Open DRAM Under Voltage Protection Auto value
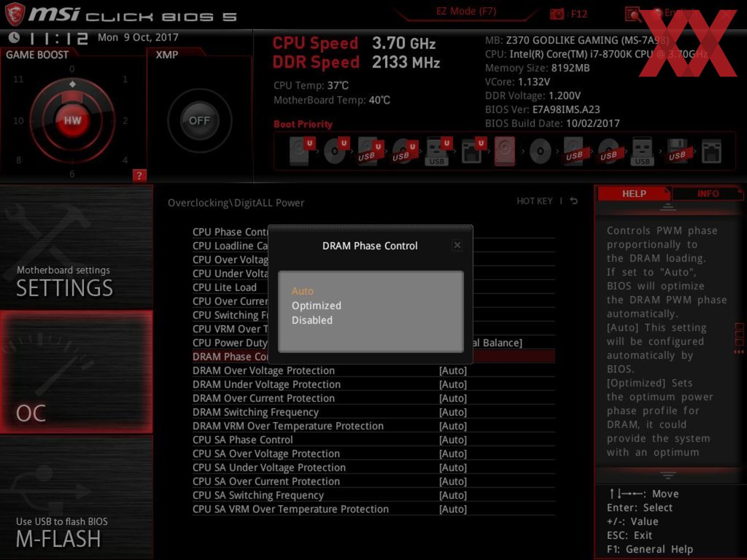The width and height of the screenshot is (747, 560). [453, 384]
